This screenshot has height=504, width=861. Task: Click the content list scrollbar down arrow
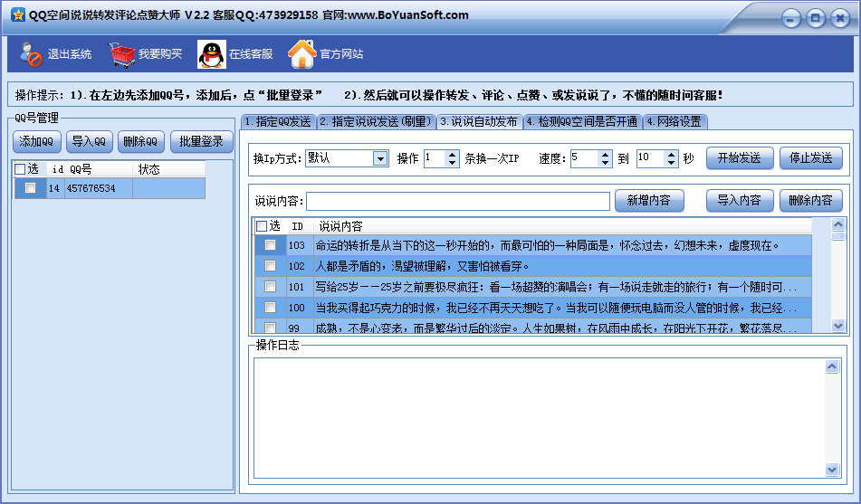pos(838,326)
